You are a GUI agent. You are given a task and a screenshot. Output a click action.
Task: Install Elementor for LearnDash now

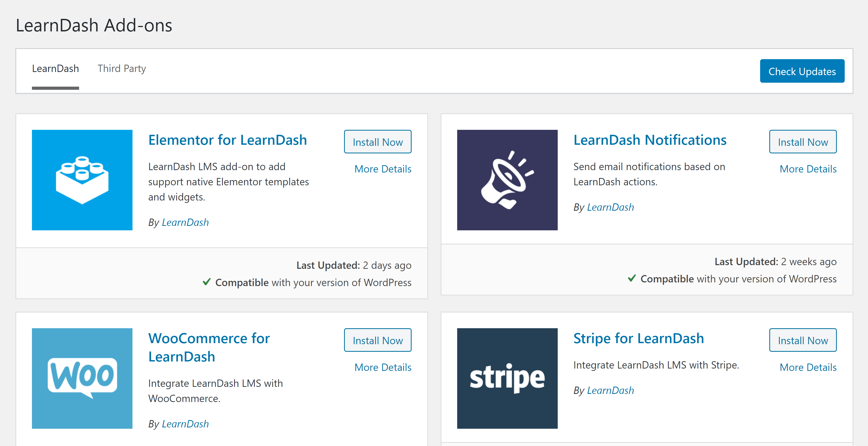377,142
